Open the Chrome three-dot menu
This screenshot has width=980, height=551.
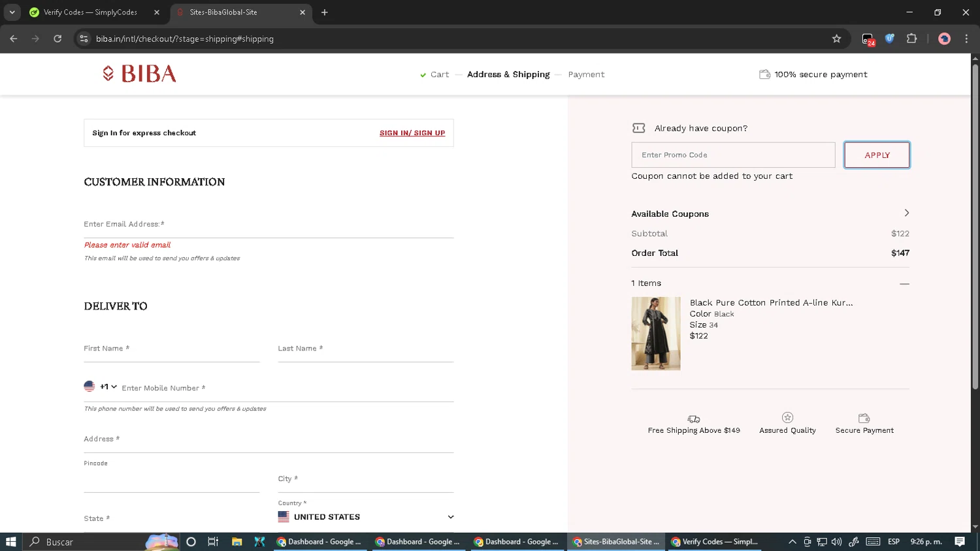[x=966, y=39]
